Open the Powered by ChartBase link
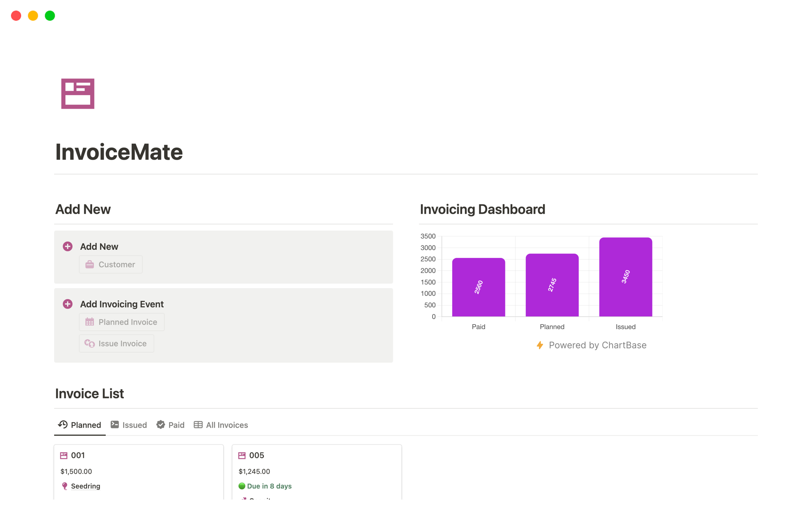Screen dimensions: 812x508 click(x=597, y=345)
